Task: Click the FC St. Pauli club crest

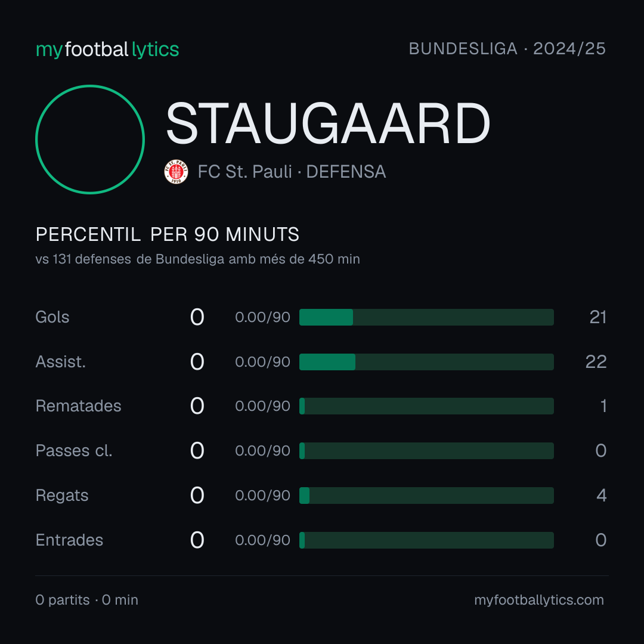Action: [176, 172]
